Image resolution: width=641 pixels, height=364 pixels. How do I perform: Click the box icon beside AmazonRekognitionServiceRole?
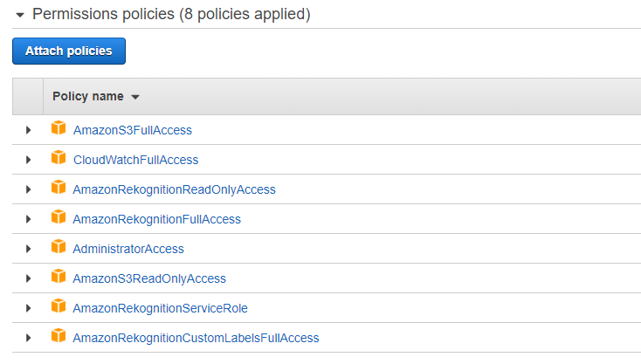pos(59,306)
